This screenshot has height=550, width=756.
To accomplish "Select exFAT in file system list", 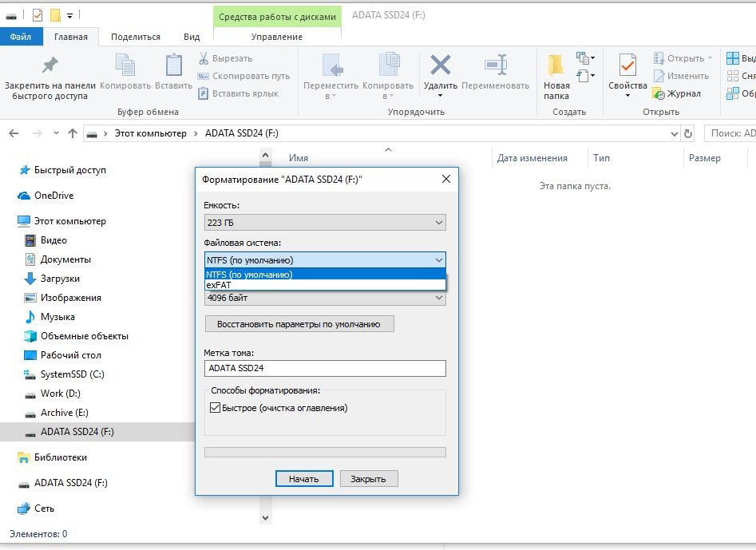I will [221, 285].
